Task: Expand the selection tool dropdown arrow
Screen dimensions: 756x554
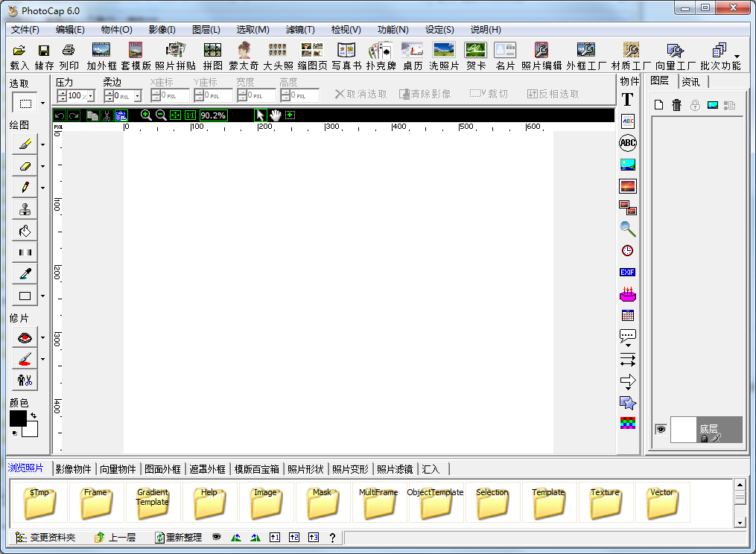Action: click(42, 104)
